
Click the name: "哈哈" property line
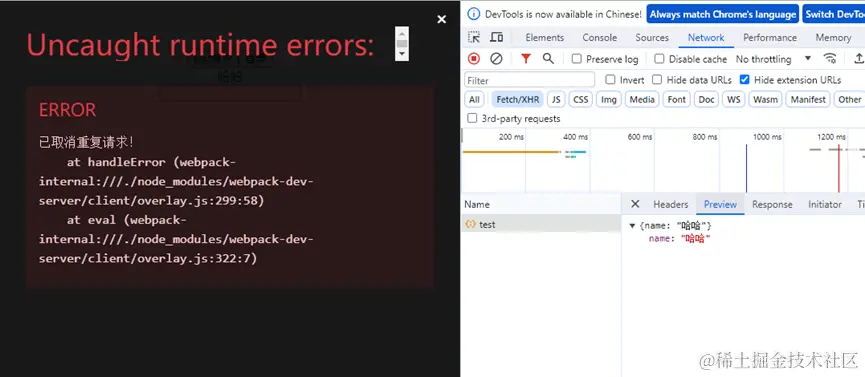click(x=680, y=238)
